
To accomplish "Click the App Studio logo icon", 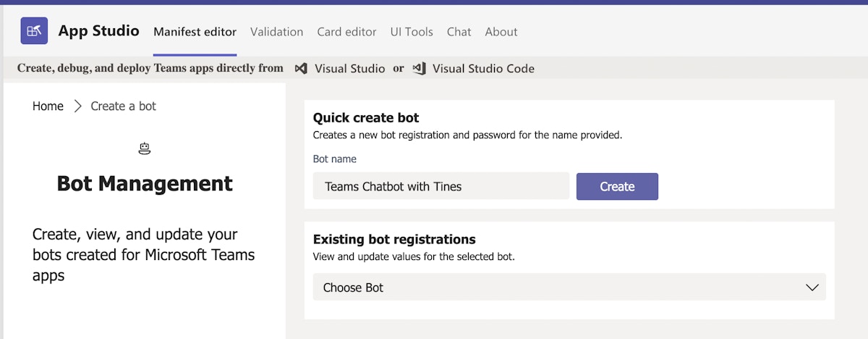I will [x=34, y=31].
